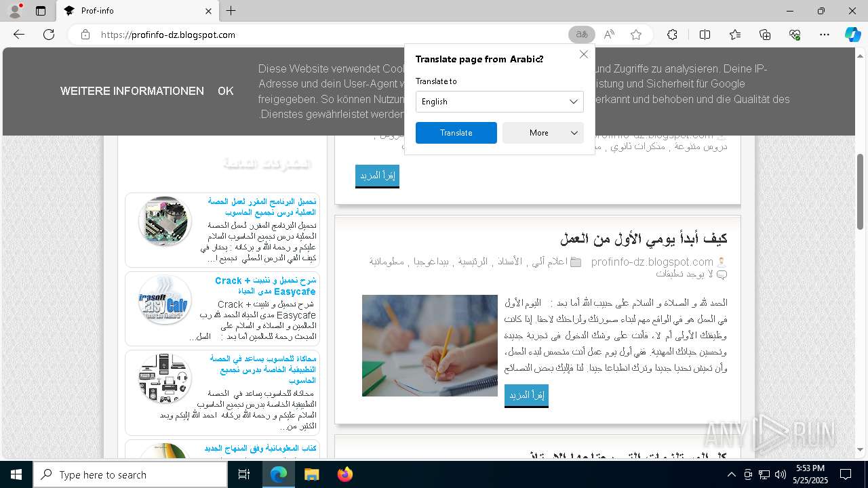The width and height of the screenshot is (868, 488).
Task: Click the translate icon in address bar
Action: (x=581, y=35)
